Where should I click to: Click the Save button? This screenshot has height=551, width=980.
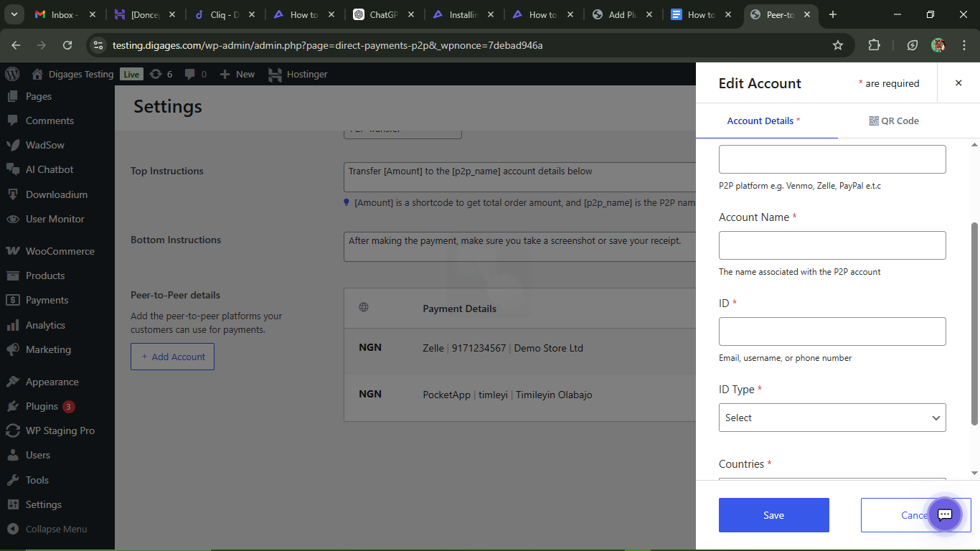pos(773,515)
